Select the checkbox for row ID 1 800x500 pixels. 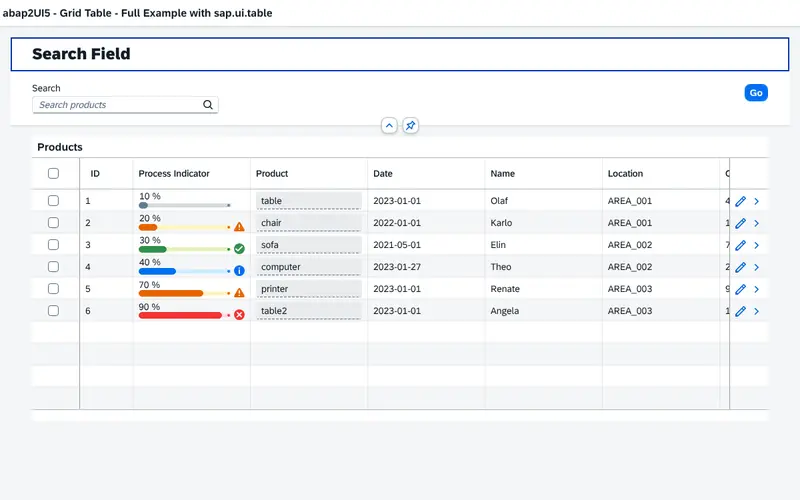[x=53, y=201]
